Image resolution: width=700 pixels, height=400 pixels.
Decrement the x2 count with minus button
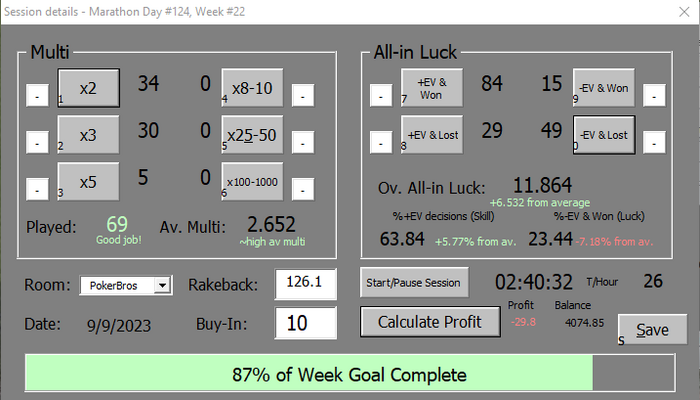tap(36, 95)
